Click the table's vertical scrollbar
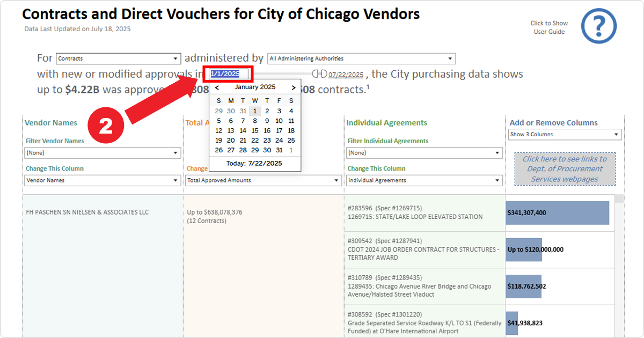Viewport: 644px width, 338px height. (619, 267)
